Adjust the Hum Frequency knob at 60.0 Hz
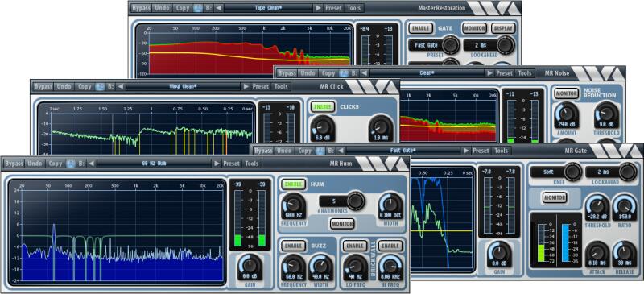 294,205
